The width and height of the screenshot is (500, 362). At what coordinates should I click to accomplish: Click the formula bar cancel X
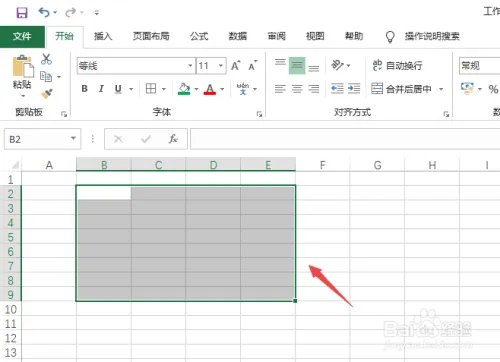[x=118, y=139]
